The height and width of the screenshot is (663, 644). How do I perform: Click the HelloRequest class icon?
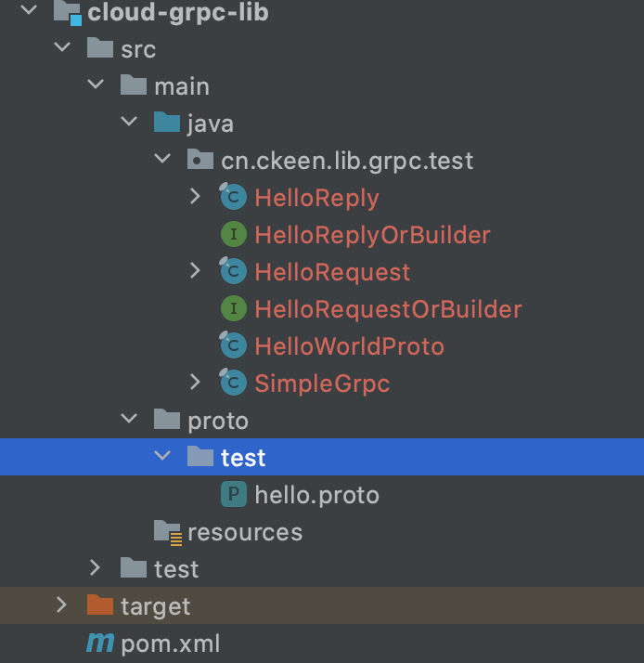(x=233, y=270)
